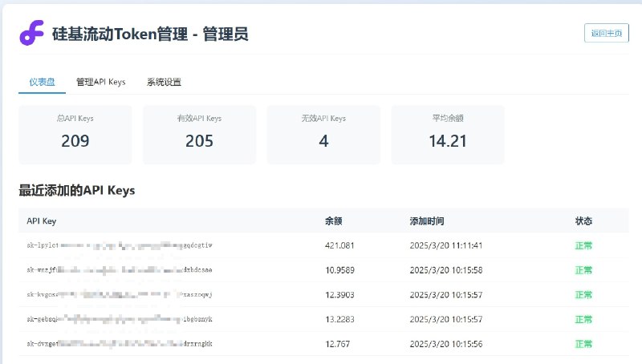This screenshot has height=364, width=642.
Task: Click the 状态 column header
Action: tap(583, 220)
